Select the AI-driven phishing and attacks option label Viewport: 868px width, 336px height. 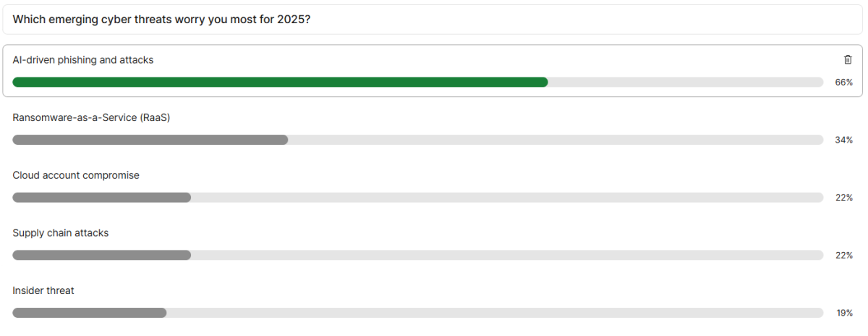coord(83,60)
